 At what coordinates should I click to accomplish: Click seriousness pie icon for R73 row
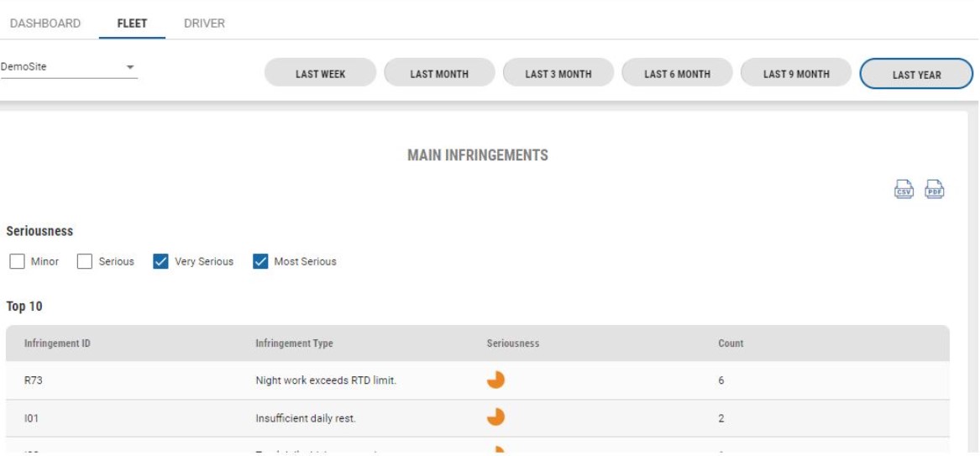click(495, 380)
